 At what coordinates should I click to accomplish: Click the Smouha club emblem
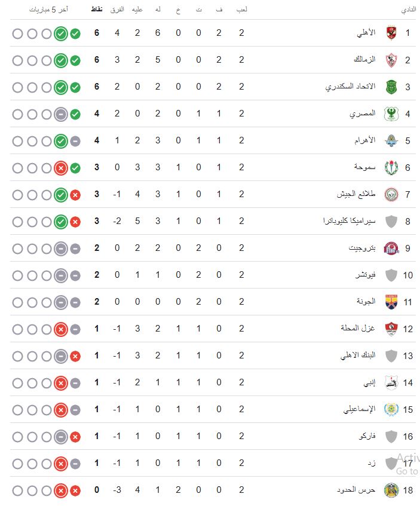[391, 167]
